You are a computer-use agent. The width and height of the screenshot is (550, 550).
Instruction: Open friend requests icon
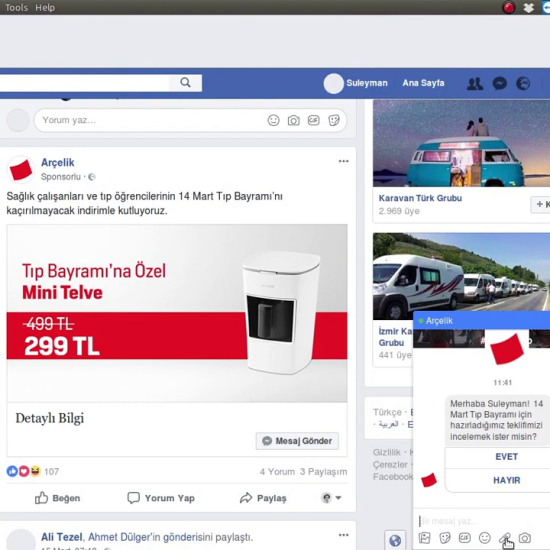point(475,83)
